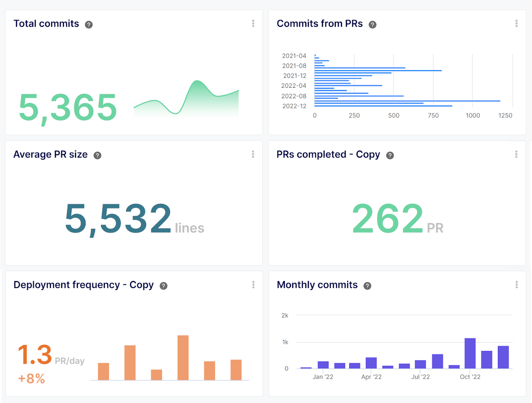
Task: Click help icon next to Total commits
Action: point(89,25)
